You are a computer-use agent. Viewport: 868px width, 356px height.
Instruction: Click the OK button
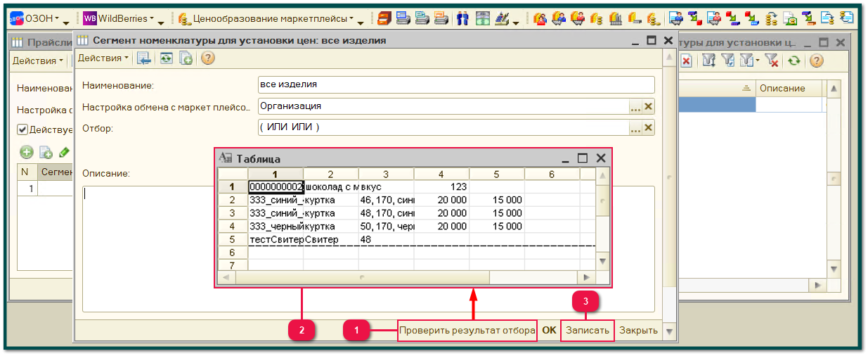click(549, 330)
